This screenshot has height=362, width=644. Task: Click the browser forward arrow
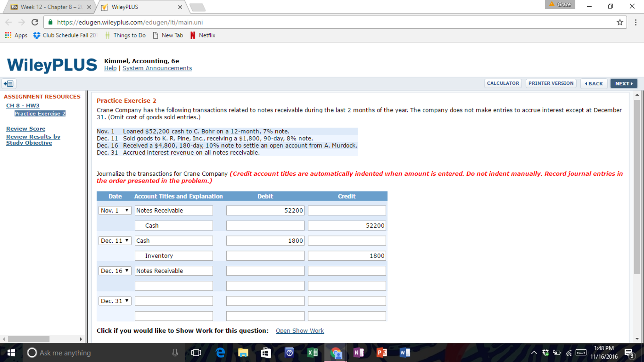21,22
